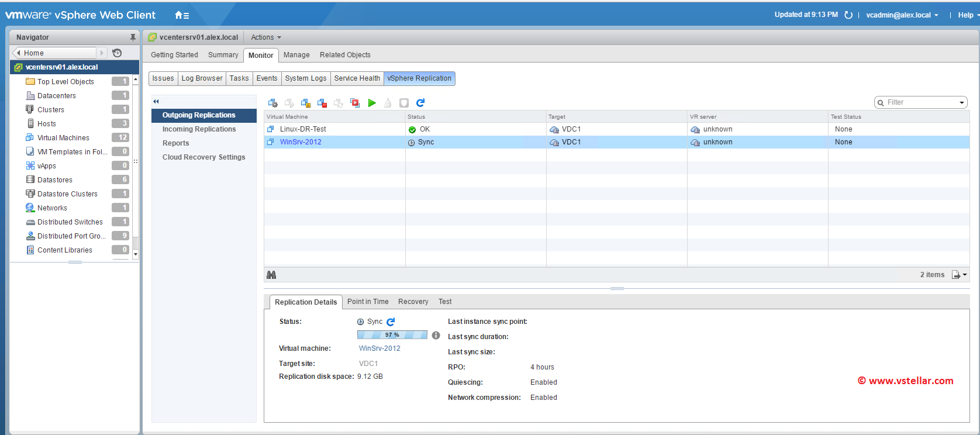Click the blue refresh arrow in replication toolbar
980x435 pixels.
tap(420, 103)
